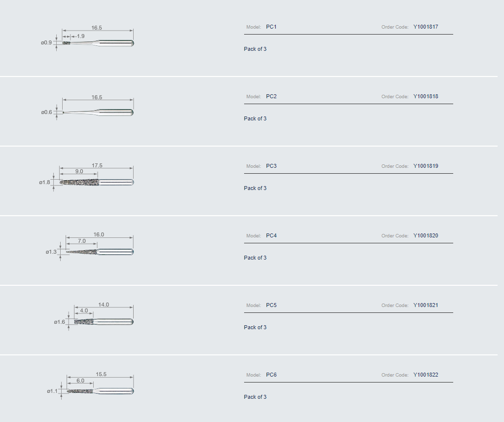Select the PC5 model name
Screen dimensions: 504x422
[x=271, y=305]
